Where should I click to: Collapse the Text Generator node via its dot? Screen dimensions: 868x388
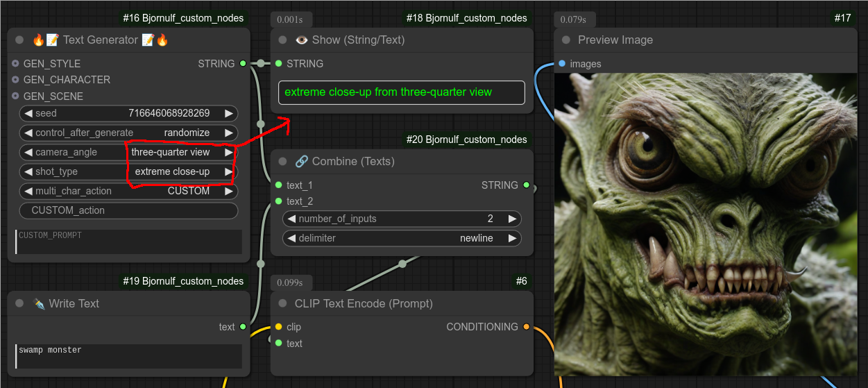tap(19, 40)
